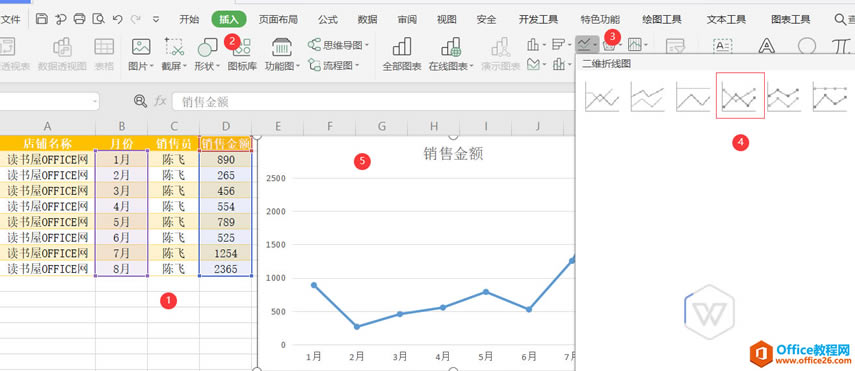
Task: Select the 形状 shapes icon
Action: (207, 47)
